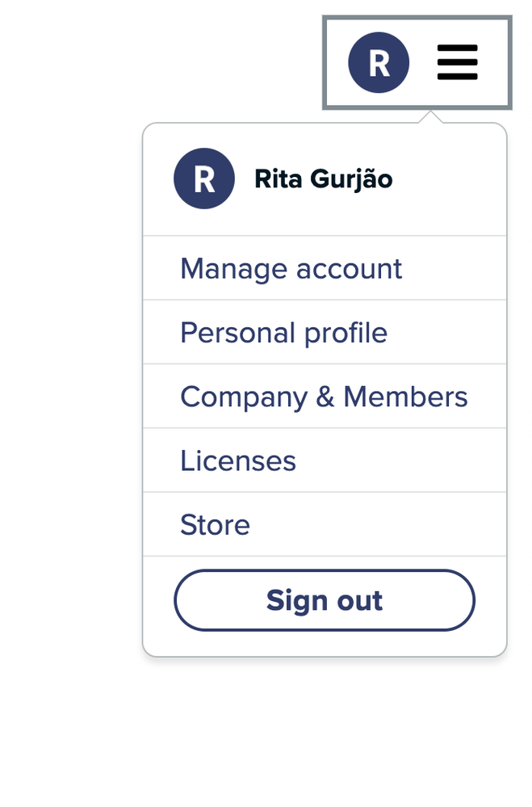Viewport: 532px width, 807px height.
Task: Toggle the user dropdown using top avatar
Action: point(379,62)
